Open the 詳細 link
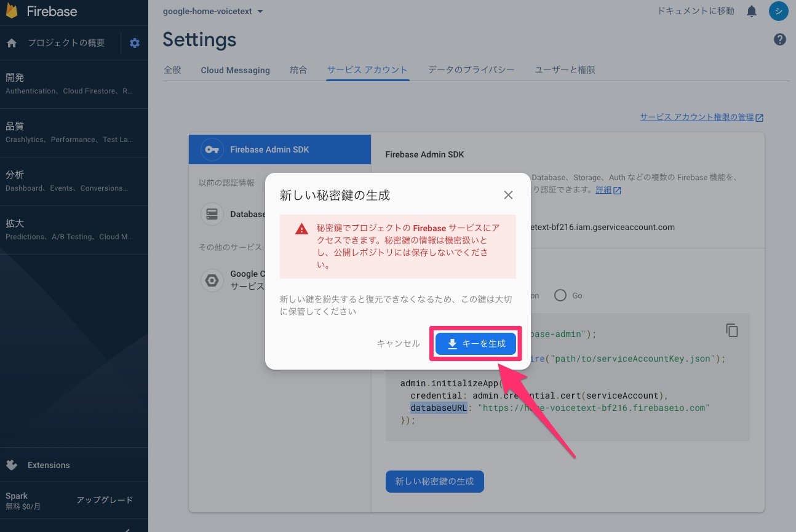Image resolution: width=796 pixels, height=532 pixels. 603,190
